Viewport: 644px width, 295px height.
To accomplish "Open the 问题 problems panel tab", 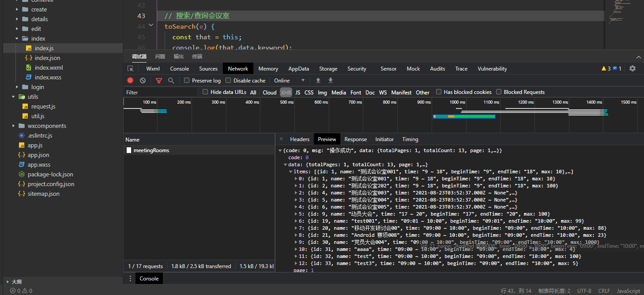I will [x=160, y=56].
